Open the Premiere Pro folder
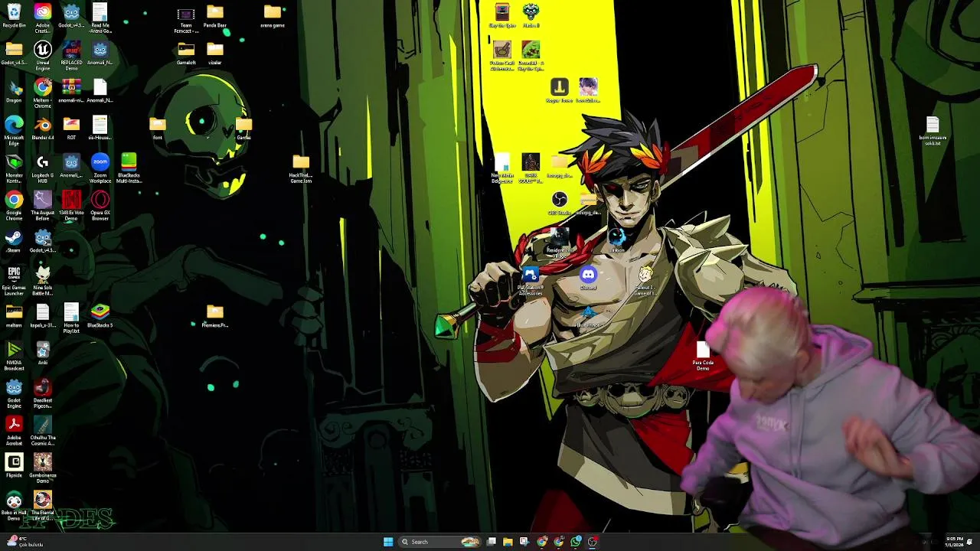This screenshot has height=551, width=980. click(215, 315)
